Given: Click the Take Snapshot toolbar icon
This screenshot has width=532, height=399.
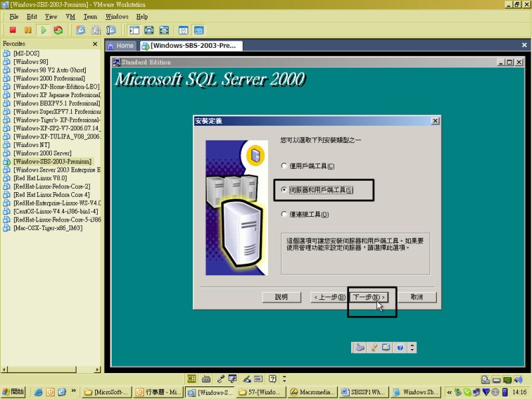Looking at the screenshot, I should click(80, 30).
